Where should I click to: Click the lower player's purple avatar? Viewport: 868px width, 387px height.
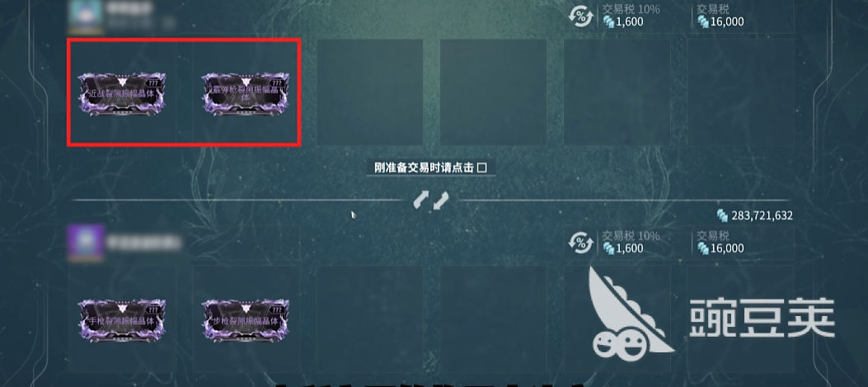(x=85, y=243)
